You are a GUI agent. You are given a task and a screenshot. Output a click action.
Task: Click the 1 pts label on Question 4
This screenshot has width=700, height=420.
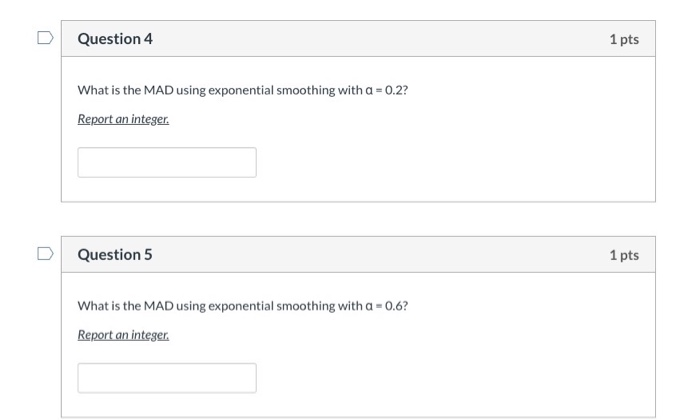[x=623, y=39]
